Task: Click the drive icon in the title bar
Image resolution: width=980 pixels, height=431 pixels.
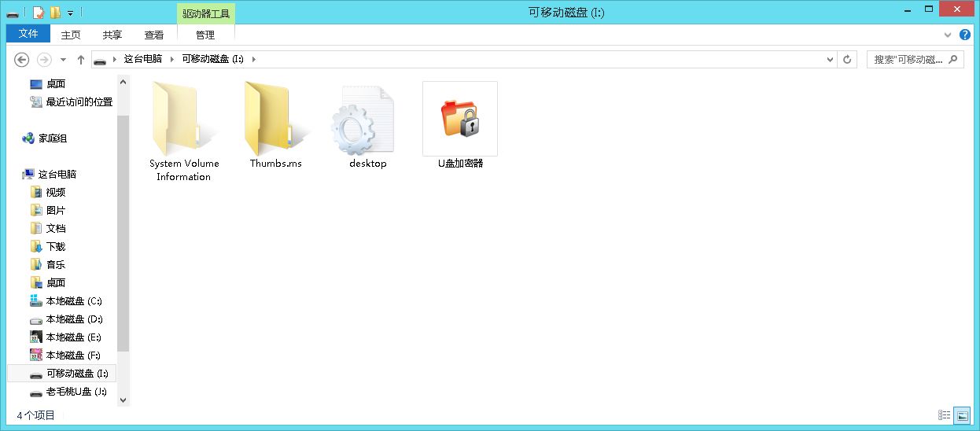Action: coord(13,13)
